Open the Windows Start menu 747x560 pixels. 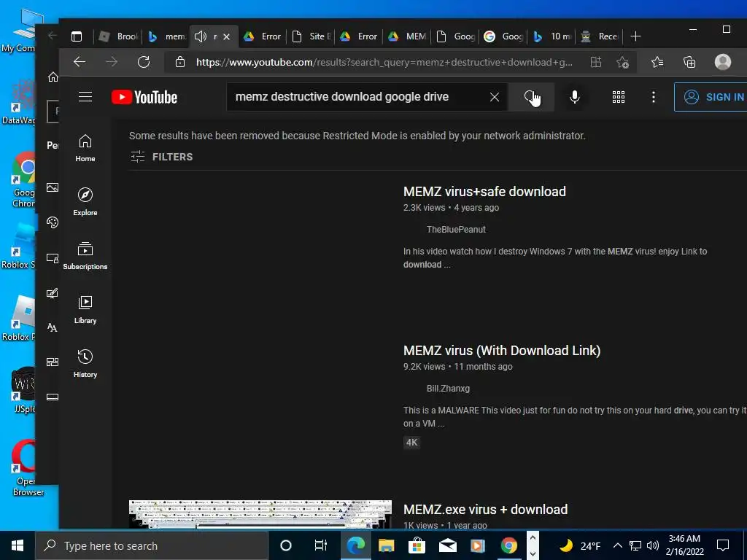coord(18,545)
